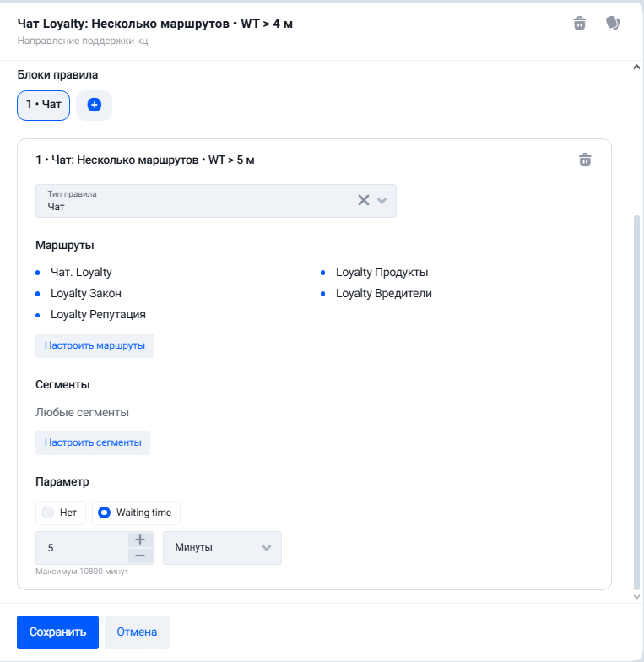Click Настроить маршруты button
The width and height of the screenshot is (644, 662).
(x=95, y=345)
